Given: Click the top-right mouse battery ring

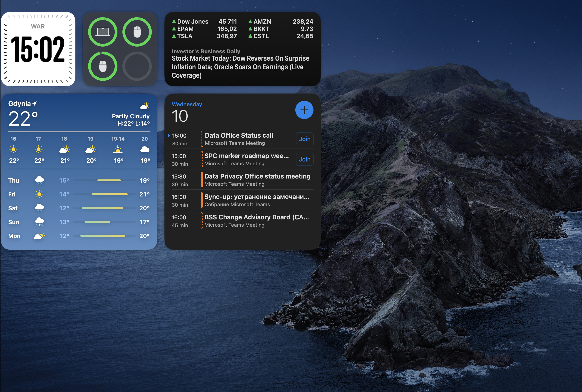Looking at the screenshot, I should point(137,32).
